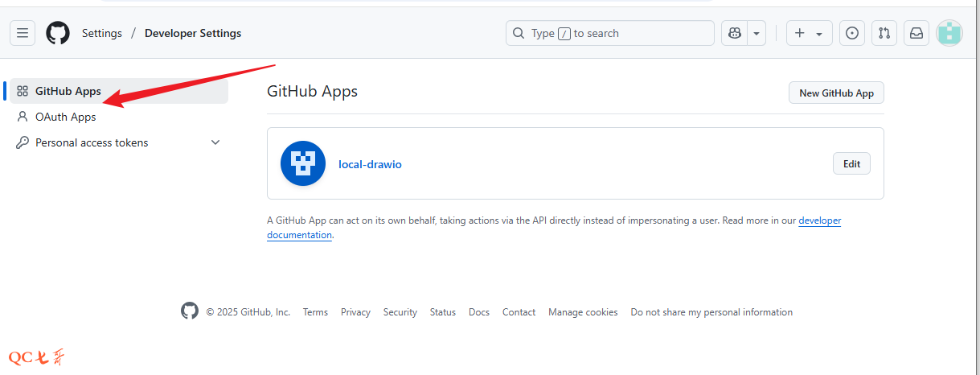
Task: Click the search input field
Action: pyautogui.click(x=619, y=33)
